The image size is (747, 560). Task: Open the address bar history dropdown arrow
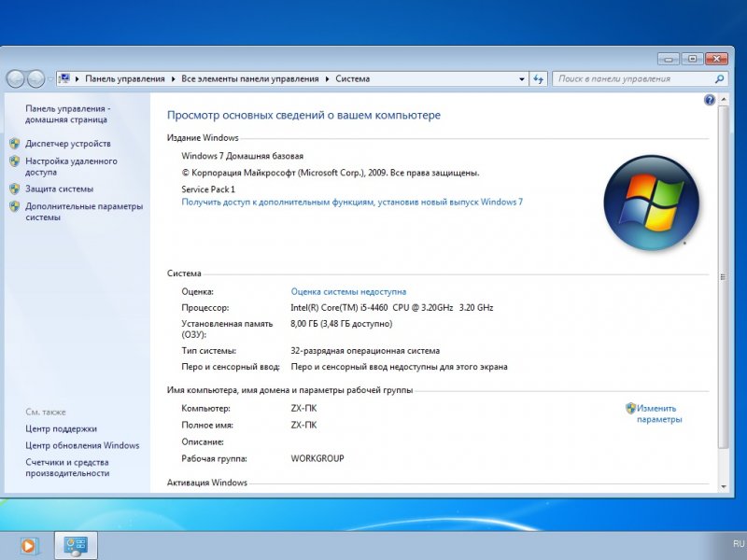pos(522,79)
